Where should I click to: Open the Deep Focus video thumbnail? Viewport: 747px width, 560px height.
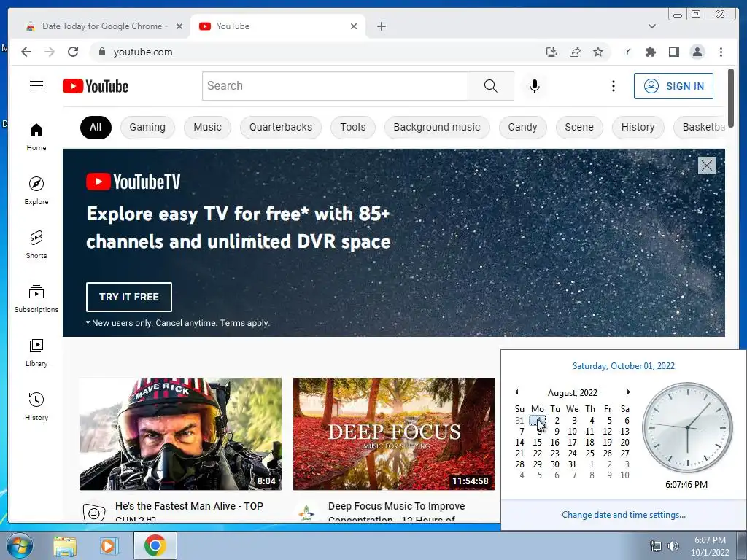tap(393, 434)
